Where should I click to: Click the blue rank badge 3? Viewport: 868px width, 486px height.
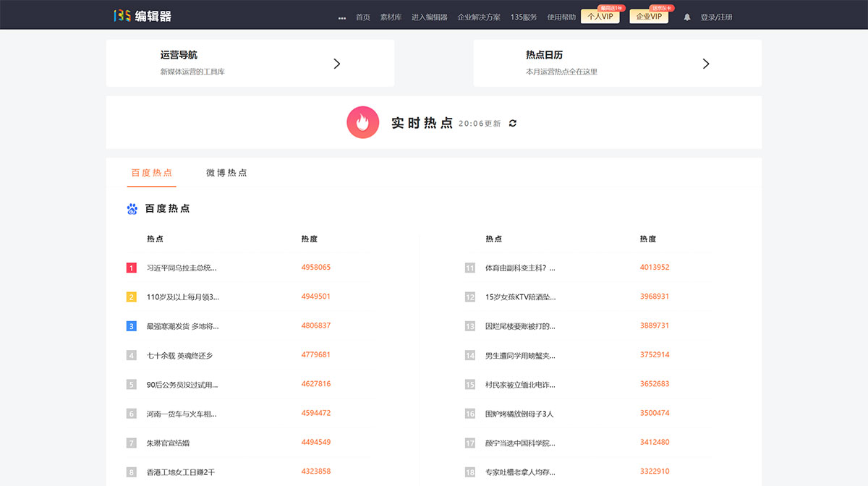tap(131, 325)
